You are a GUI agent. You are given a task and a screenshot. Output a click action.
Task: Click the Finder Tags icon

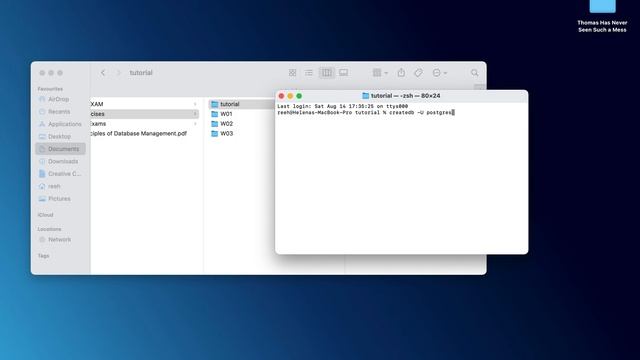tap(418, 73)
